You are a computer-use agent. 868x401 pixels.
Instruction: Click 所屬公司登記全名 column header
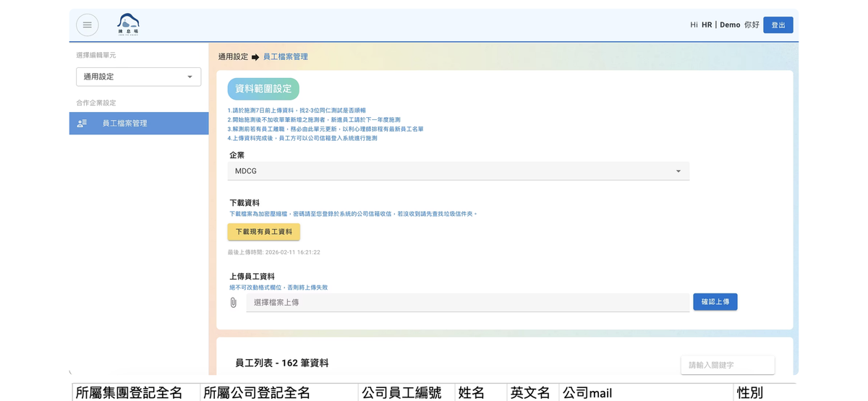[257, 393]
